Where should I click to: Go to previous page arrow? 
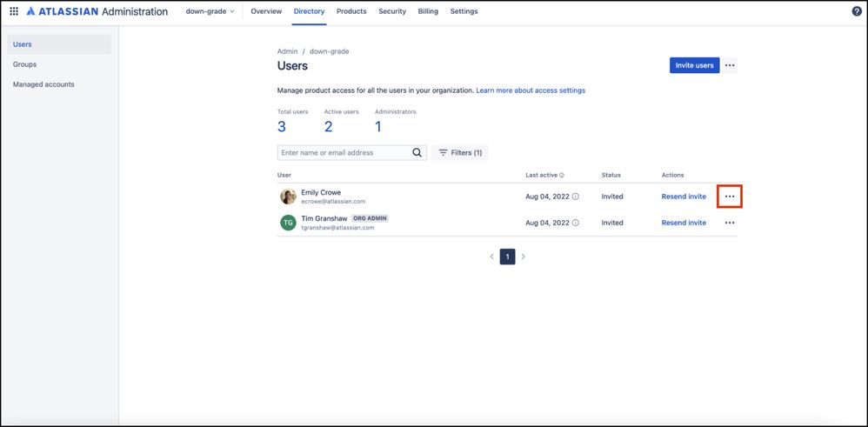coord(491,257)
